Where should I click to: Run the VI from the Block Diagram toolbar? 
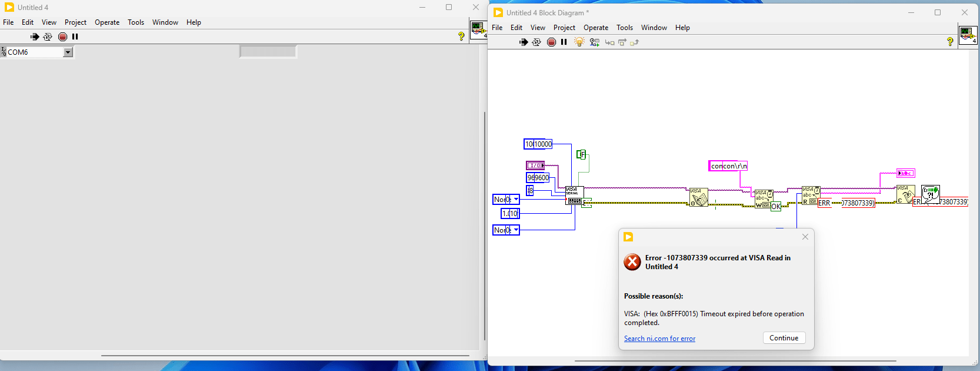pos(524,42)
